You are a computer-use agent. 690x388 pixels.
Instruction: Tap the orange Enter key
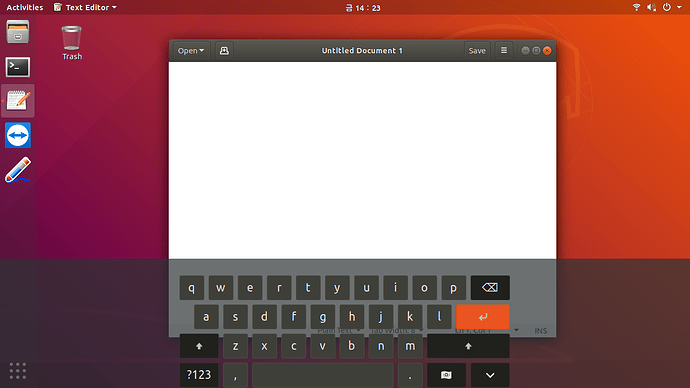click(483, 317)
